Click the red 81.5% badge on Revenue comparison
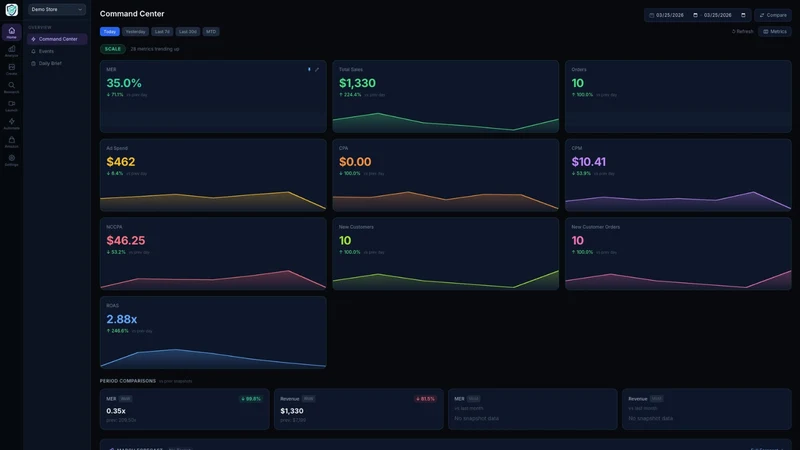Image resolution: width=800 pixels, height=450 pixels. [426, 399]
